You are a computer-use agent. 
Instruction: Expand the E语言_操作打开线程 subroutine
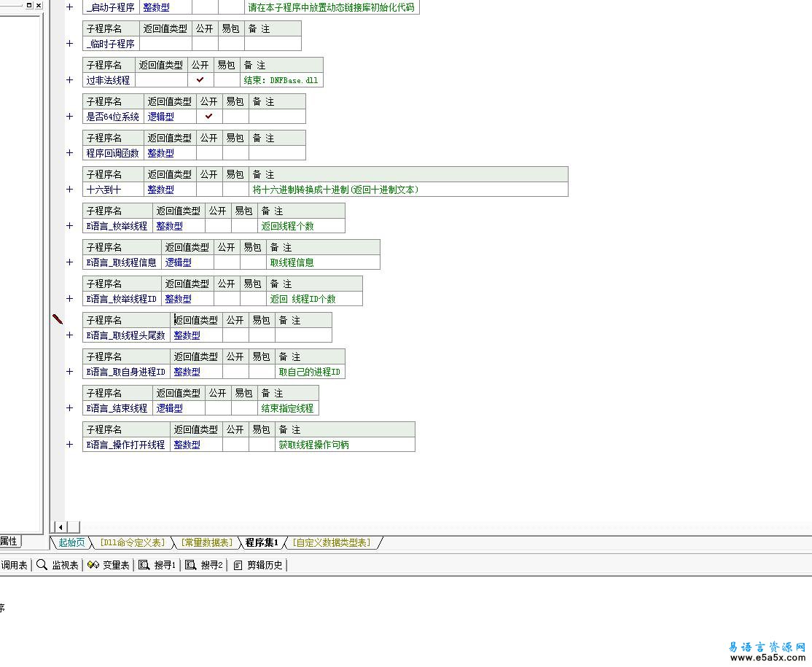pos(70,445)
